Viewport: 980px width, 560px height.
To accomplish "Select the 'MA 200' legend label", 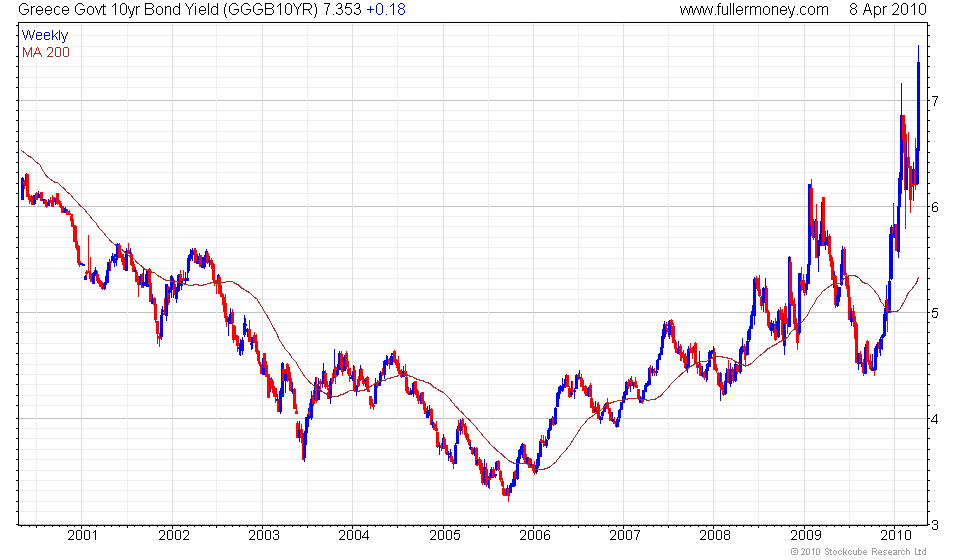I will 46,52.
